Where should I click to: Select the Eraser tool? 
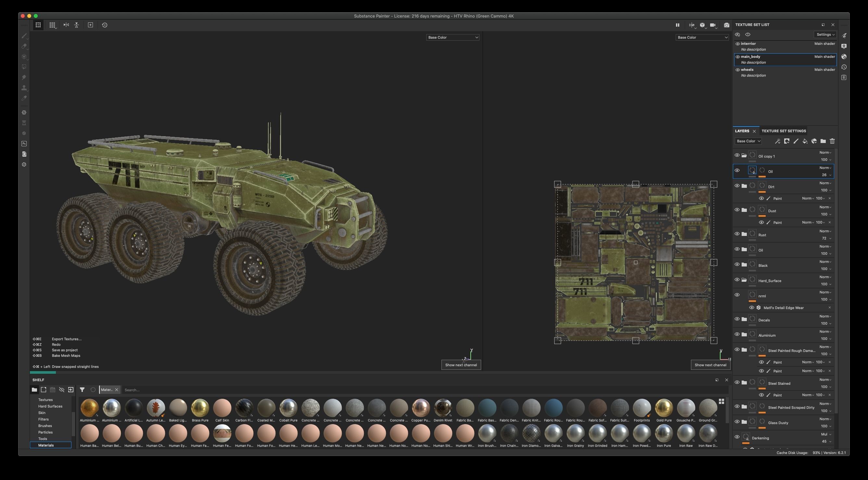[24, 46]
